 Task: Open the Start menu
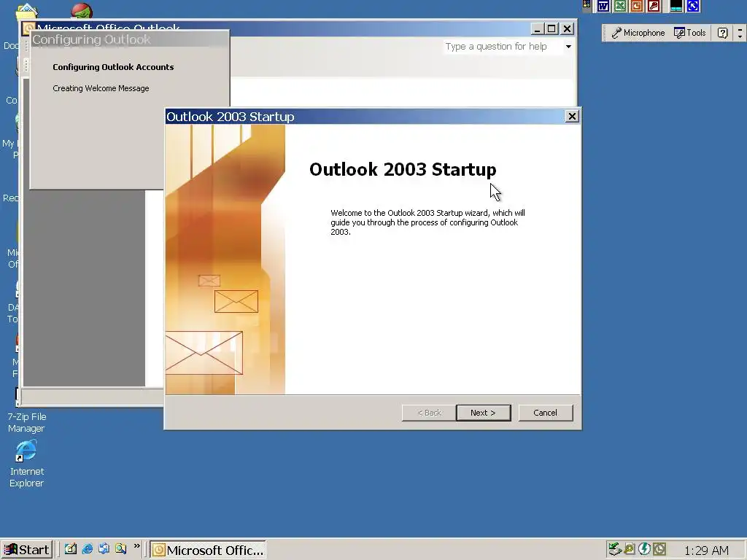[x=26, y=550]
